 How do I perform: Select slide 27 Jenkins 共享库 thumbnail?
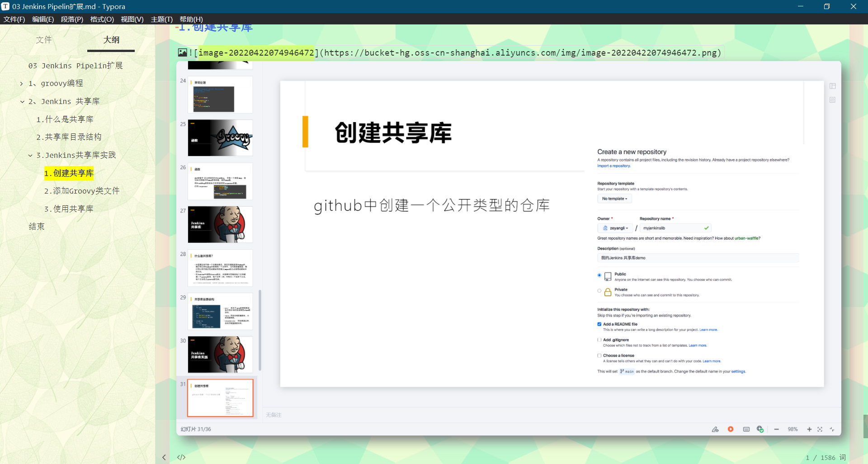(x=220, y=225)
